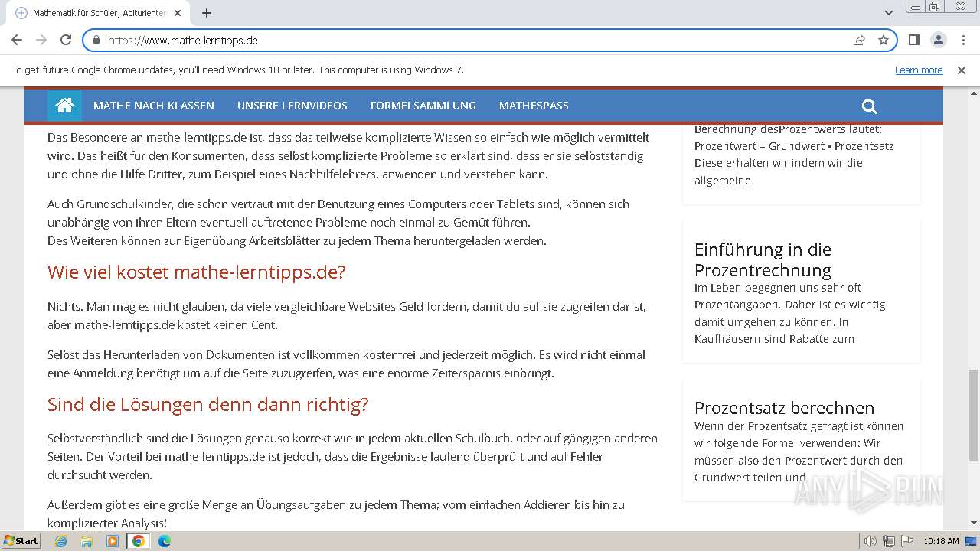Click heading Wie viel kostet mathe-lerntipps.de?

click(x=196, y=272)
